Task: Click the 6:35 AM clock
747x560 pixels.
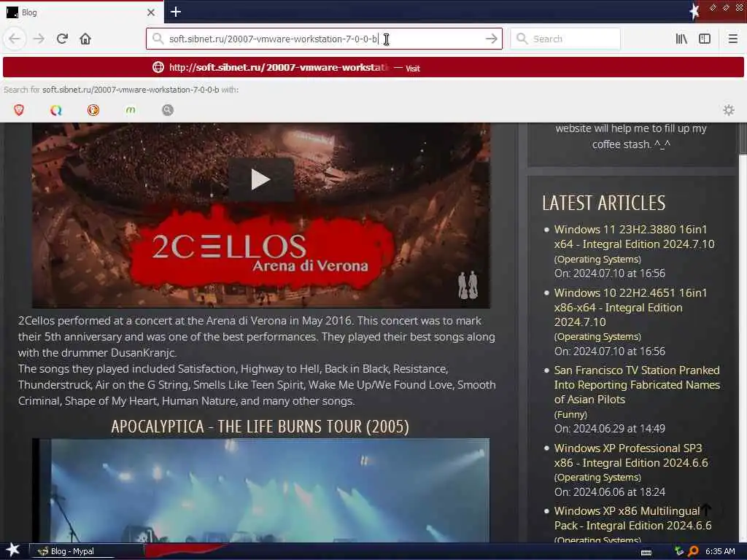Action: click(720, 551)
